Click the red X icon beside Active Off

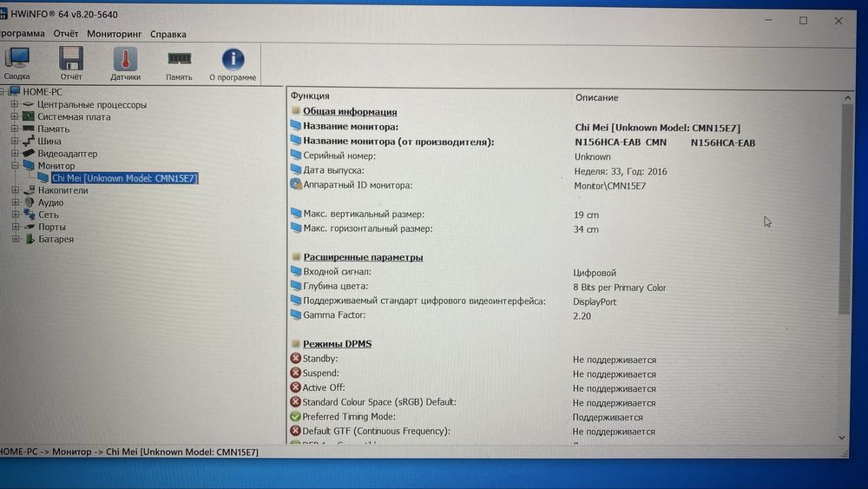coord(296,387)
